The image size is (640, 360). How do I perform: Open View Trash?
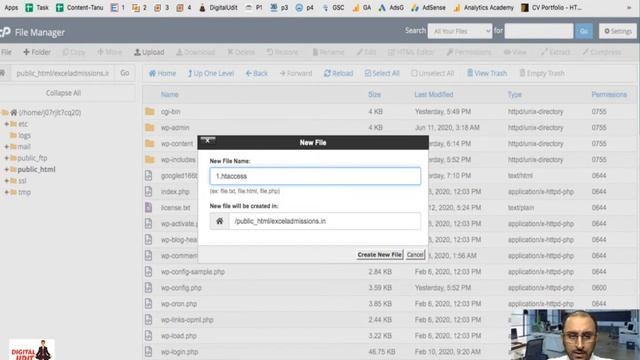click(x=487, y=73)
